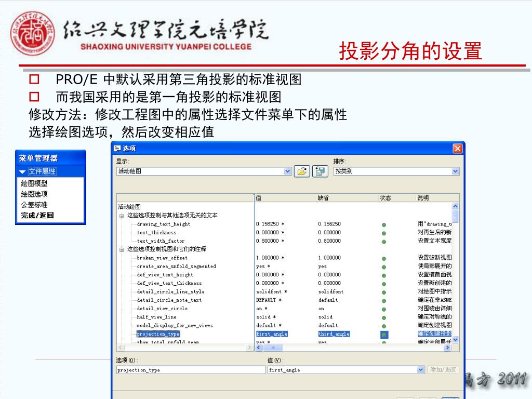
Task: Click the green status dot for detail_view_circle
Action: (x=384, y=310)
